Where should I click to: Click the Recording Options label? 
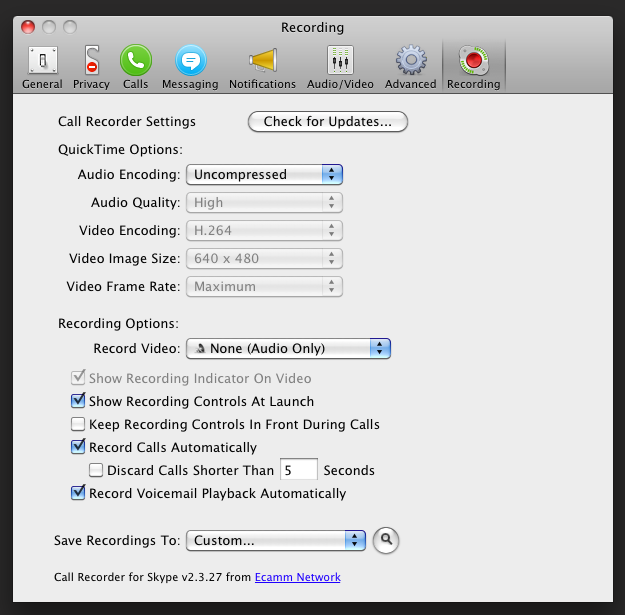click(118, 323)
